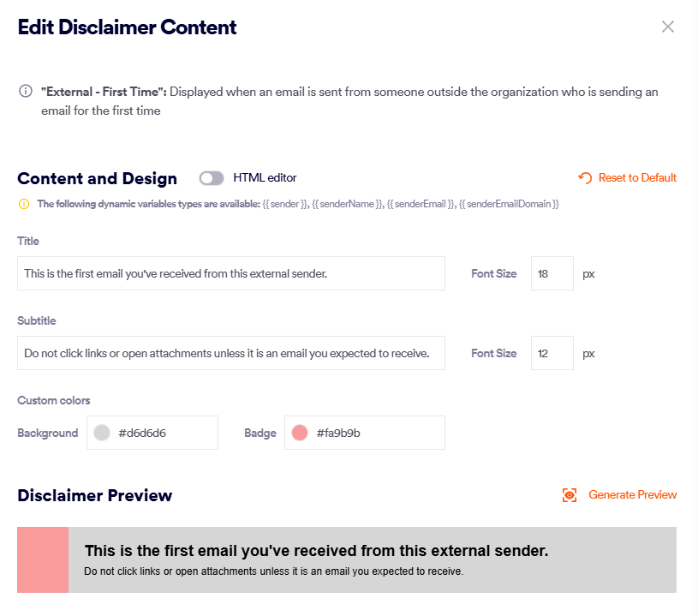Viewport: 698px width, 616px height.
Task: Click the pink badge in the disclaimer preview
Action: (43, 559)
